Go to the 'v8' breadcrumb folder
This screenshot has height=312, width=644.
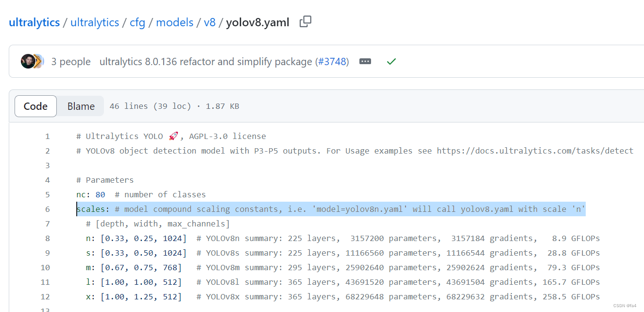pos(210,22)
